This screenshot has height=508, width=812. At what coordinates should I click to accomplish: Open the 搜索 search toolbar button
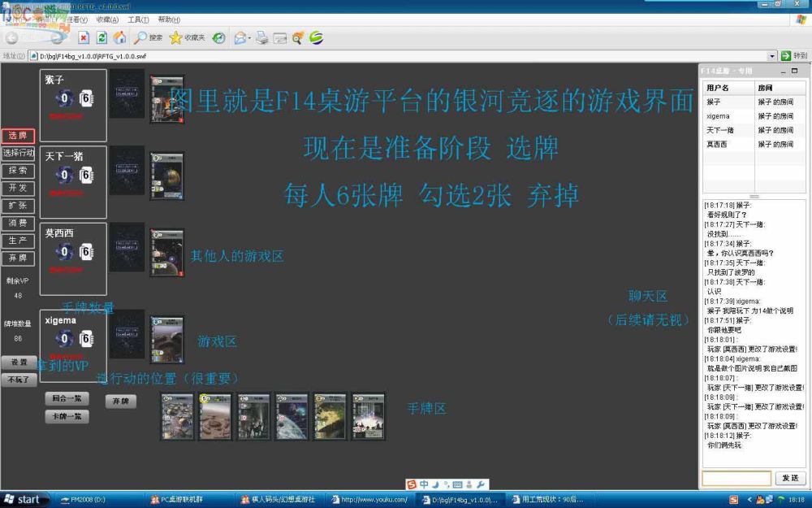click(148, 38)
